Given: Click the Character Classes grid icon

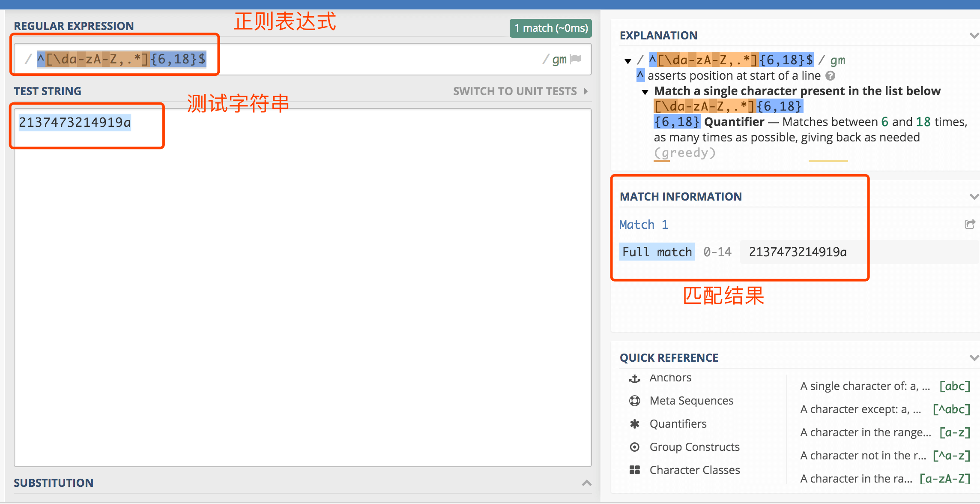Looking at the screenshot, I should click(x=634, y=470).
